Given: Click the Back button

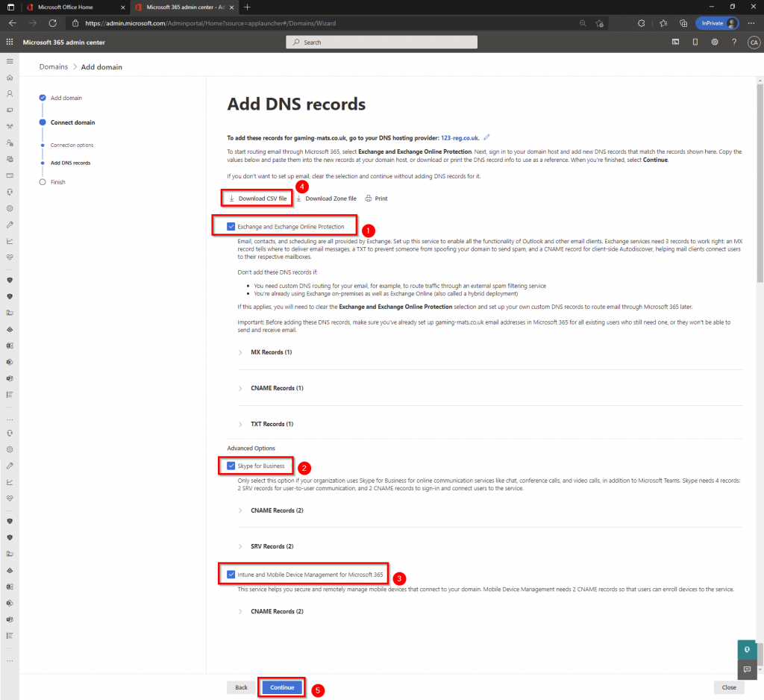Looking at the screenshot, I should (x=241, y=687).
